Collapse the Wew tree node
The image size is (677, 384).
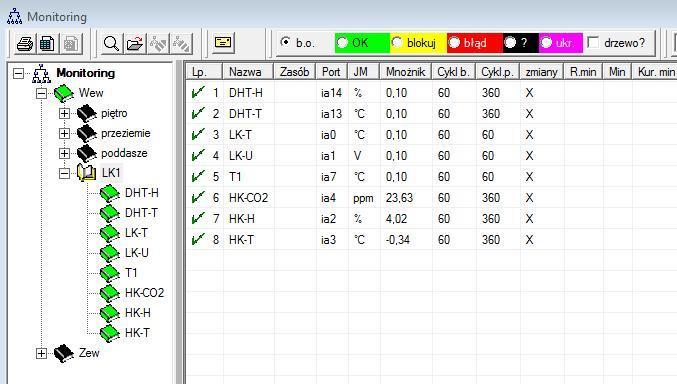[x=41, y=93]
